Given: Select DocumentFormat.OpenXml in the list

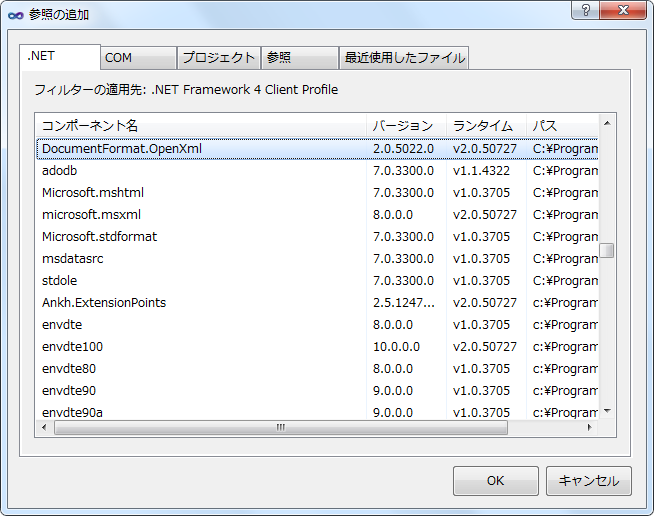Looking at the screenshot, I should 122,149.
